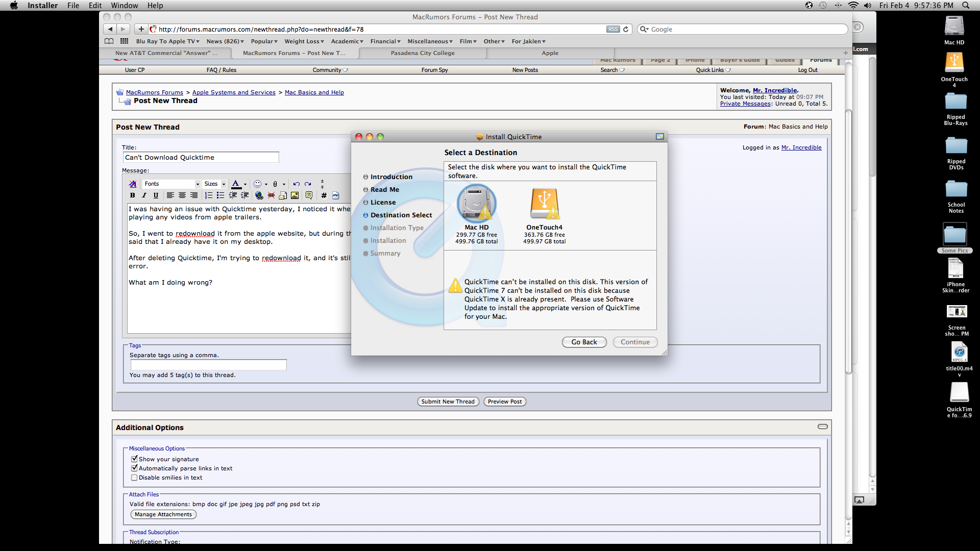Screen dimensions: 980x551
Task: Open Ripped DVDs folder on desktop
Action: pos(956,153)
